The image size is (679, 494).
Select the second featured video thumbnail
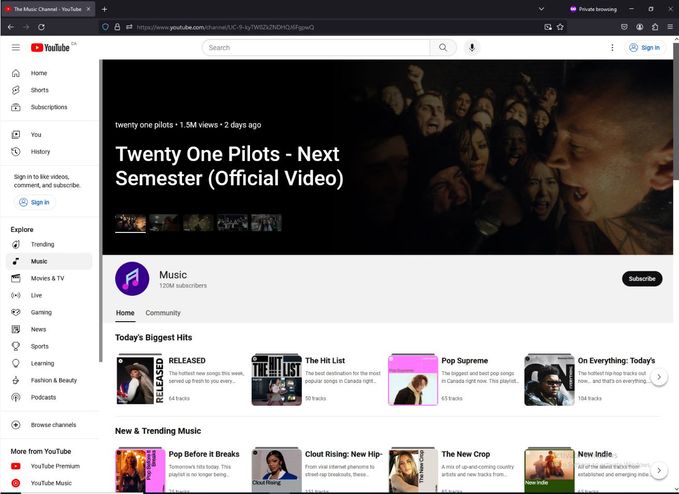pyautogui.click(x=165, y=223)
